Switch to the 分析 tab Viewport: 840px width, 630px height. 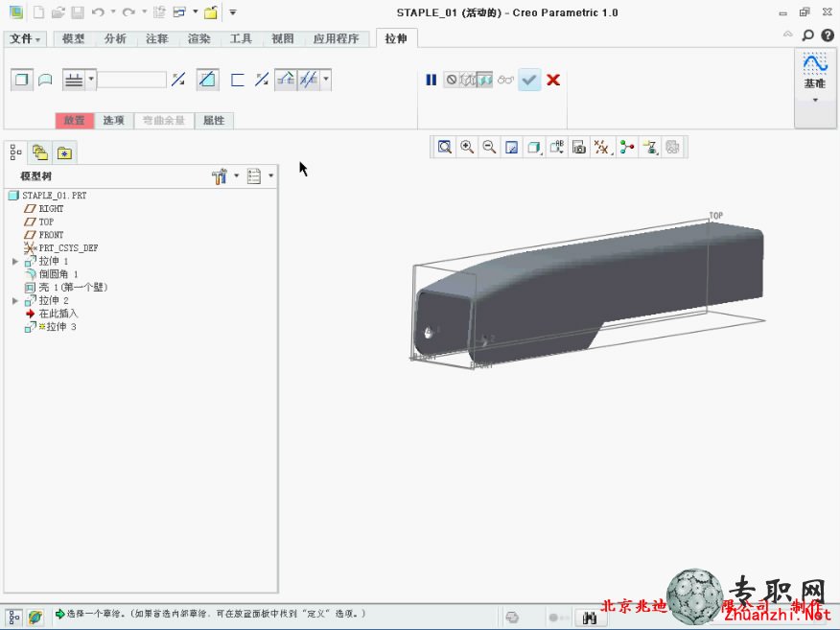pyautogui.click(x=115, y=38)
